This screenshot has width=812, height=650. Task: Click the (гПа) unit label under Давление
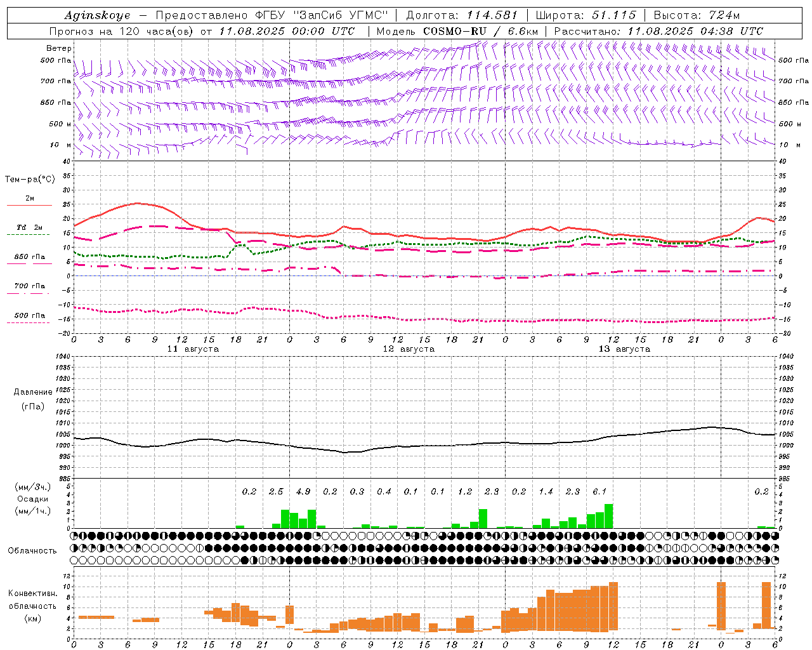[33, 406]
